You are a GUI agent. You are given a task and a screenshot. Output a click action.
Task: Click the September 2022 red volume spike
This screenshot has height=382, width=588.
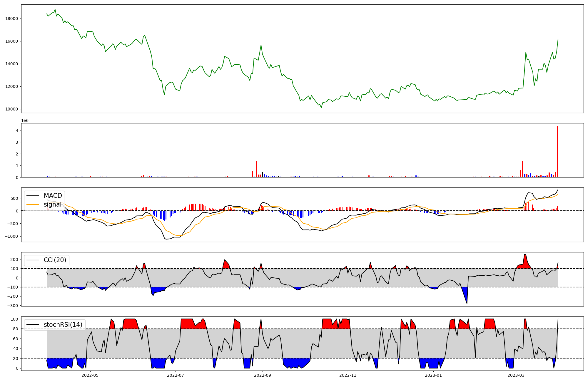click(256, 169)
